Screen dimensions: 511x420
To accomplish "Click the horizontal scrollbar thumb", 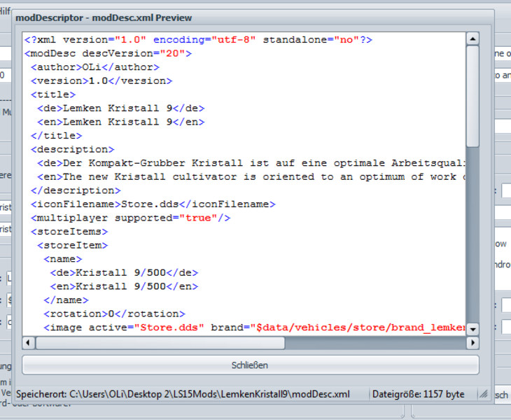I will [x=160, y=343].
